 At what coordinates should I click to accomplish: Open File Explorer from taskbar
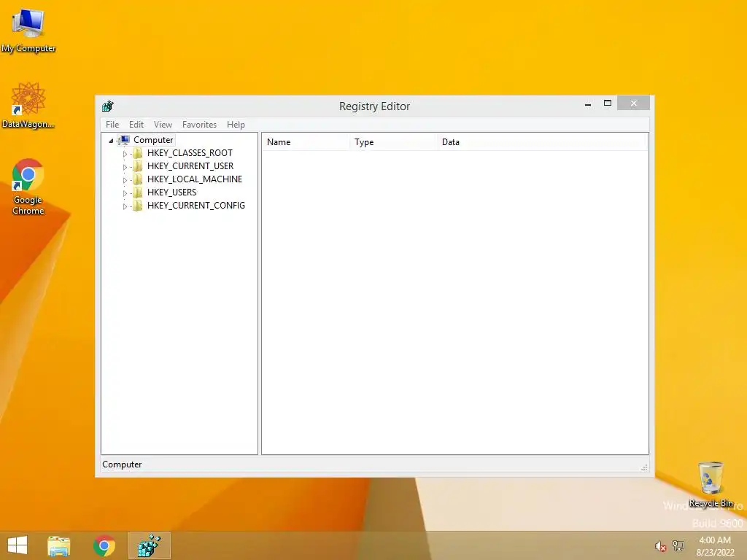point(59,545)
